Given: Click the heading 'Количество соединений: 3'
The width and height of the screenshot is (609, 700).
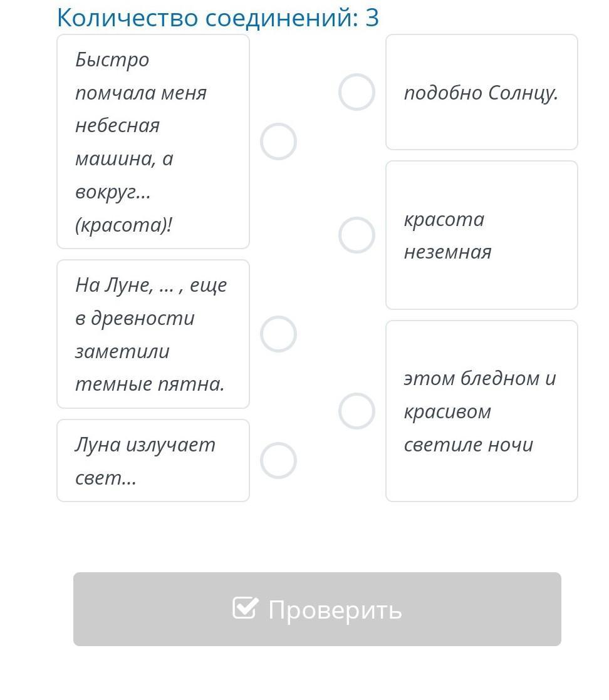Looking at the screenshot, I should click(x=218, y=18).
